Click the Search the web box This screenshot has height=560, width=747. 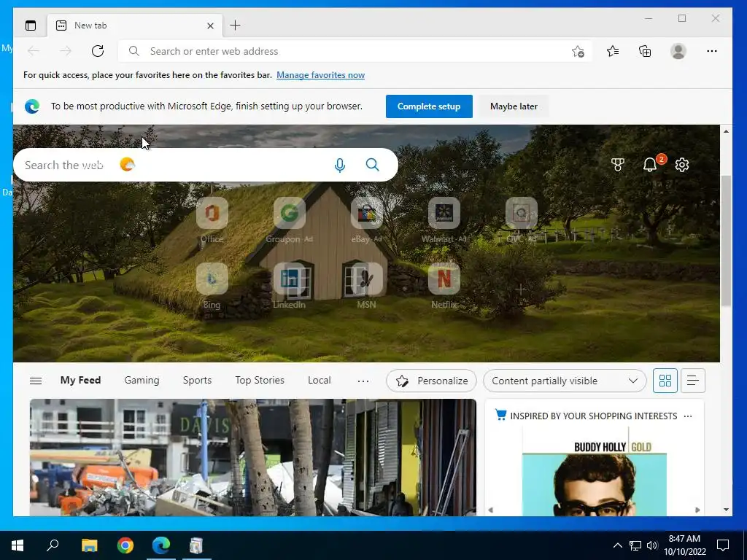(x=205, y=165)
